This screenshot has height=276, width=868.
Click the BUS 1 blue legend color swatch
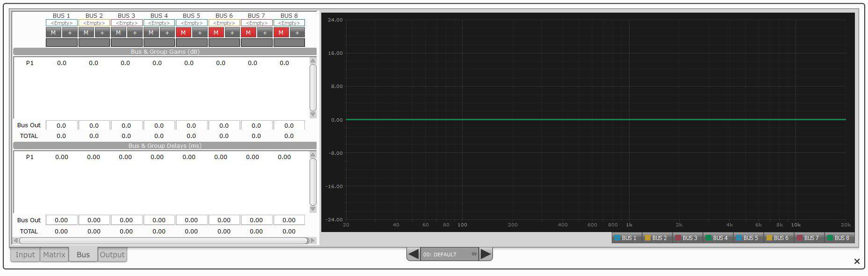617,238
